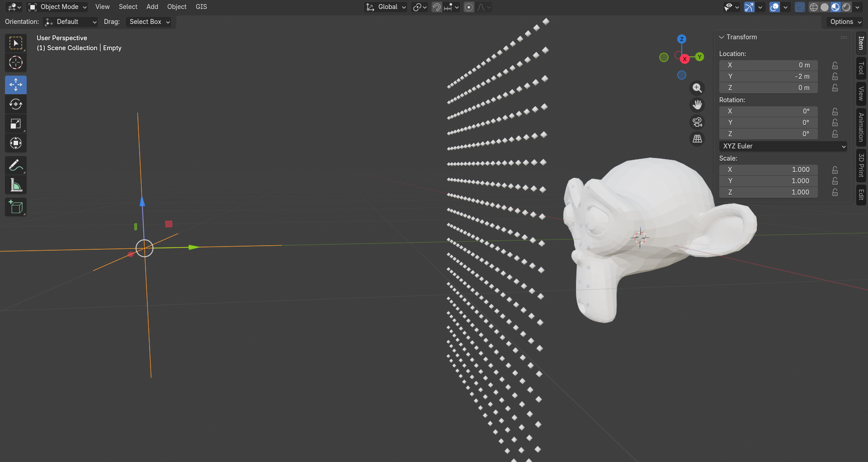This screenshot has width=868, height=462.
Task: Enable rendered viewport shading
Action: (x=846, y=7)
